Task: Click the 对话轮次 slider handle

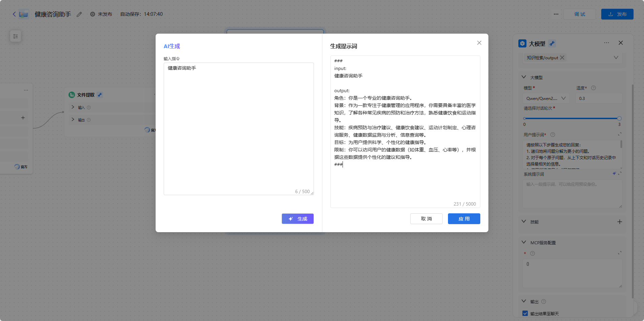Action: [619, 118]
